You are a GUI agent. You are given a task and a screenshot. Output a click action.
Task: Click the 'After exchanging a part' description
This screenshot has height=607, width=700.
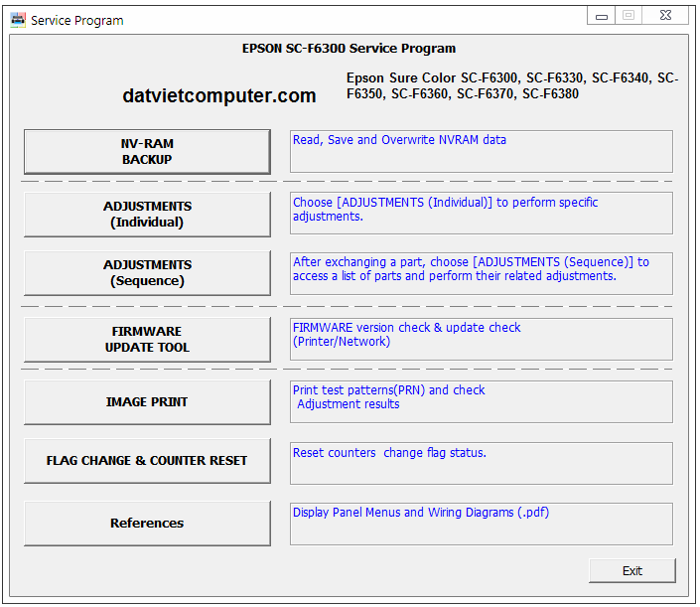pos(471,269)
